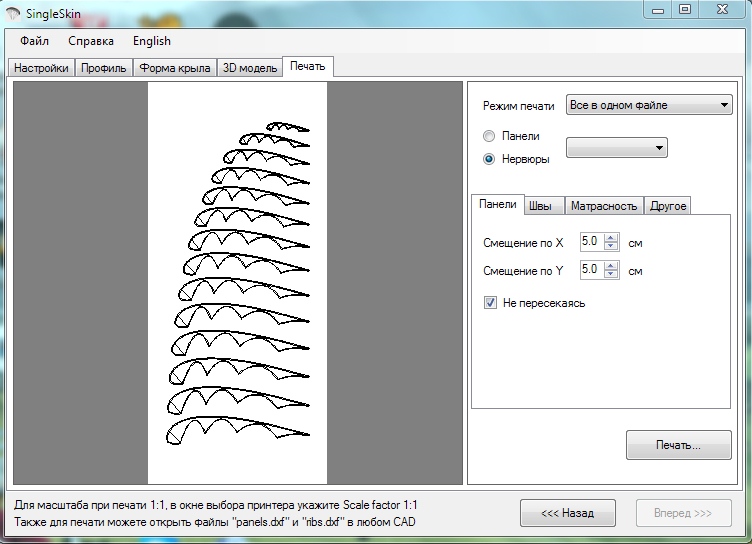752x544 pixels.
Task: Expand the empty dropdown beside Нервюры
Action: [x=616, y=148]
